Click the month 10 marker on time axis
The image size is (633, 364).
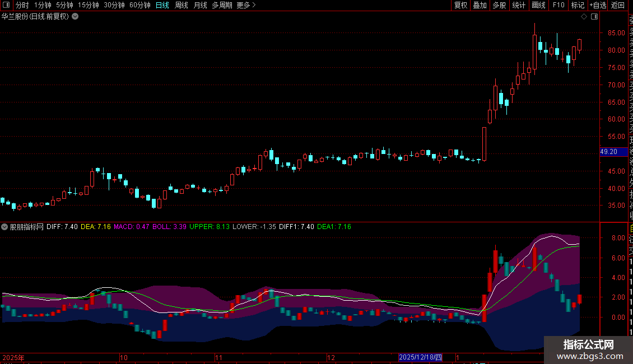[124, 357]
